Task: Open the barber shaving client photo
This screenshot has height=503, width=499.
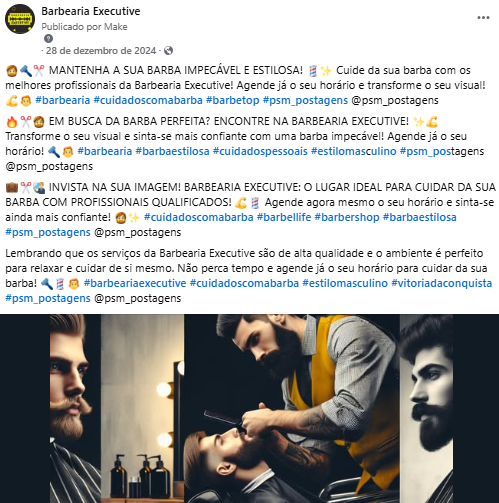Action: pyautogui.click(x=292, y=409)
